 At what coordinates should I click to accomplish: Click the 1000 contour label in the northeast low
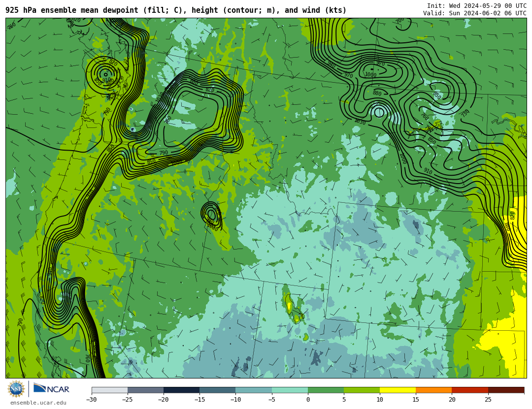370,75
